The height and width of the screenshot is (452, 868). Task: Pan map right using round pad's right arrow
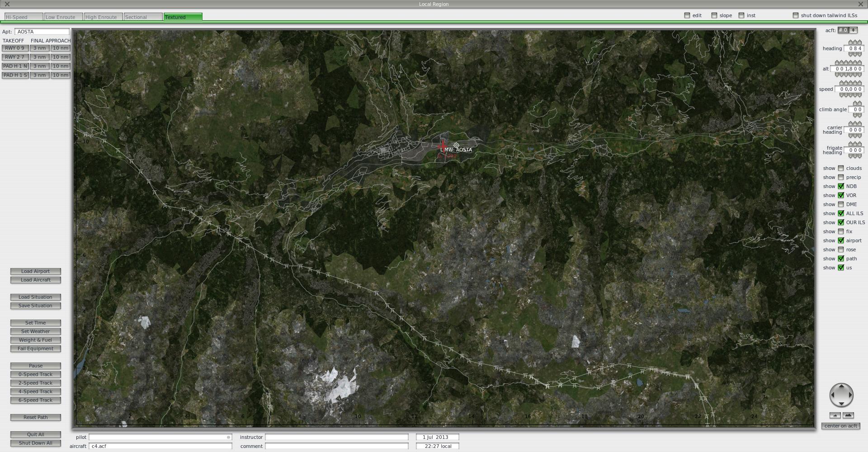tap(850, 395)
